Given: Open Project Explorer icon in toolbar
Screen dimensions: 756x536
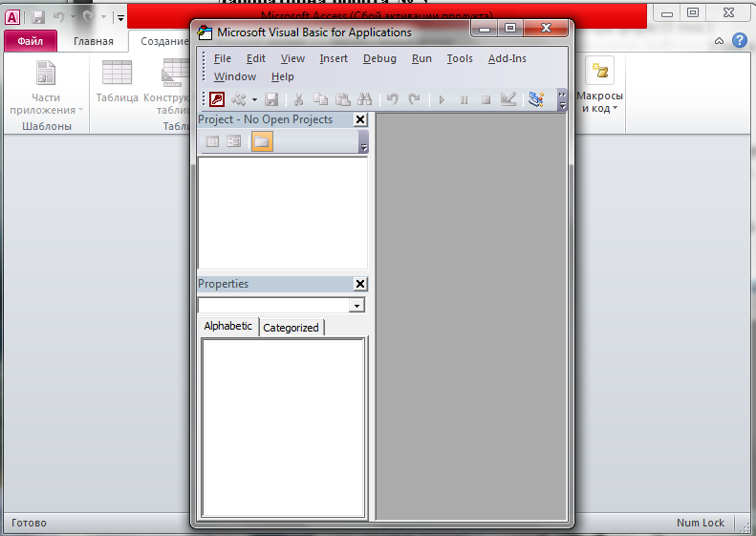Looking at the screenshot, I should point(536,99).
